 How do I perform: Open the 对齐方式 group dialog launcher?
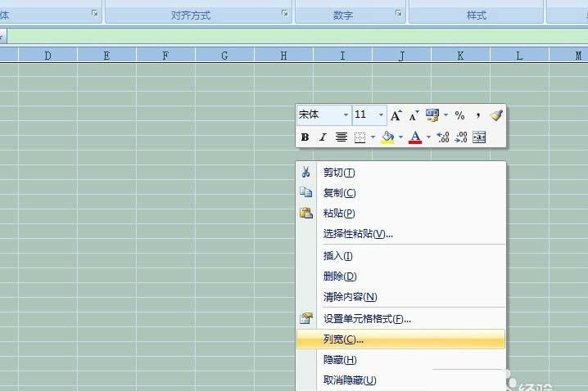point(285,13)
